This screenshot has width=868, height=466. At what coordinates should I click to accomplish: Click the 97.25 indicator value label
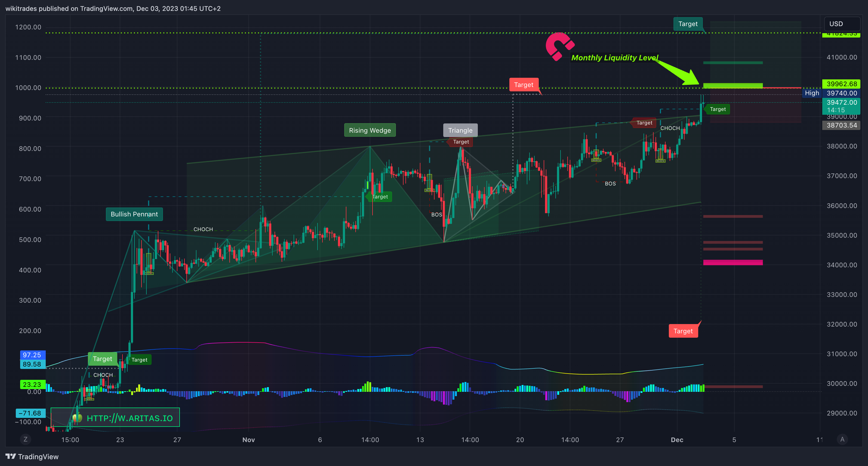point(32,355)
